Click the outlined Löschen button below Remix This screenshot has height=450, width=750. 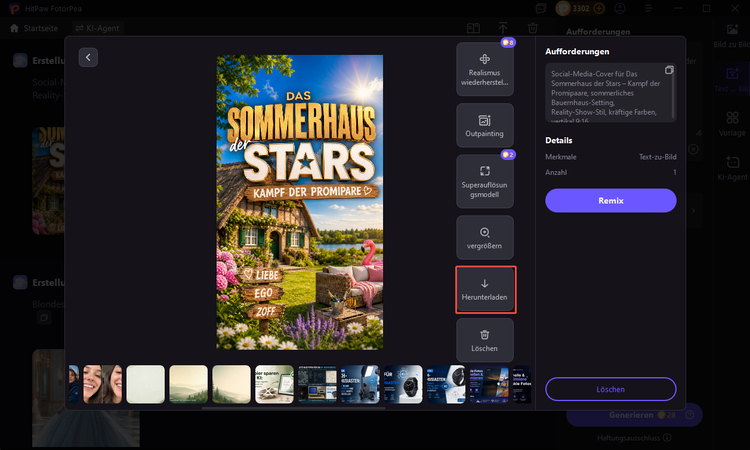[611, 389]
